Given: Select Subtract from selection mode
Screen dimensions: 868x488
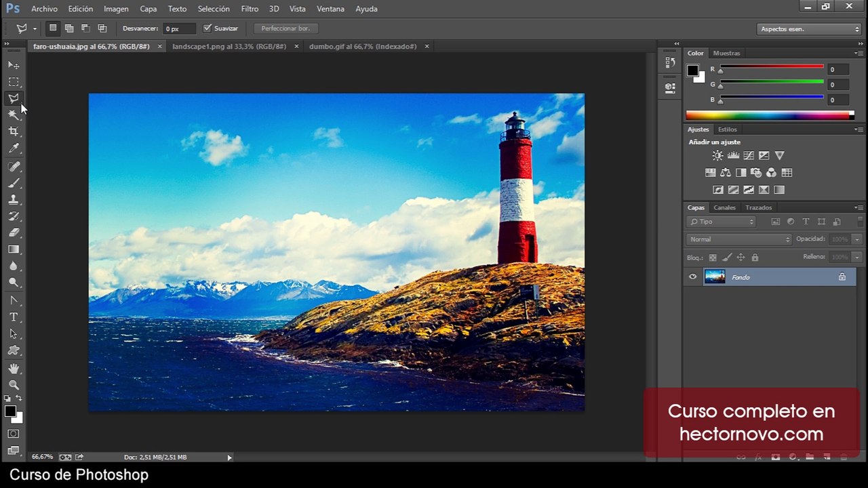Looking at the screenshot, I should [85, 28].
